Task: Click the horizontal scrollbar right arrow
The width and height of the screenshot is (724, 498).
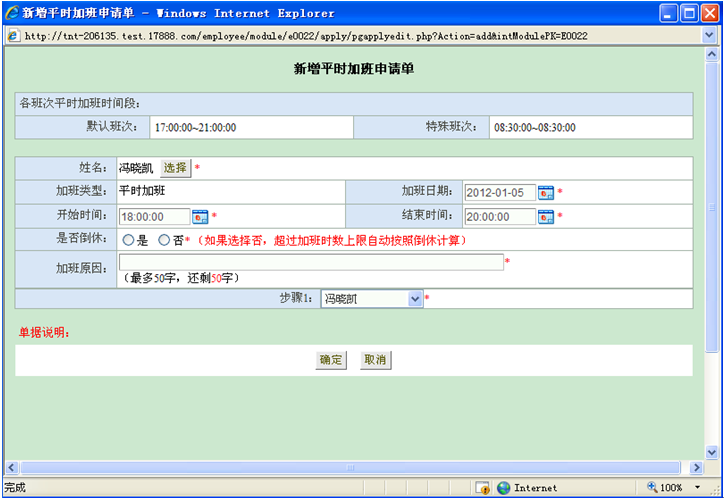Action: (696, 467)
